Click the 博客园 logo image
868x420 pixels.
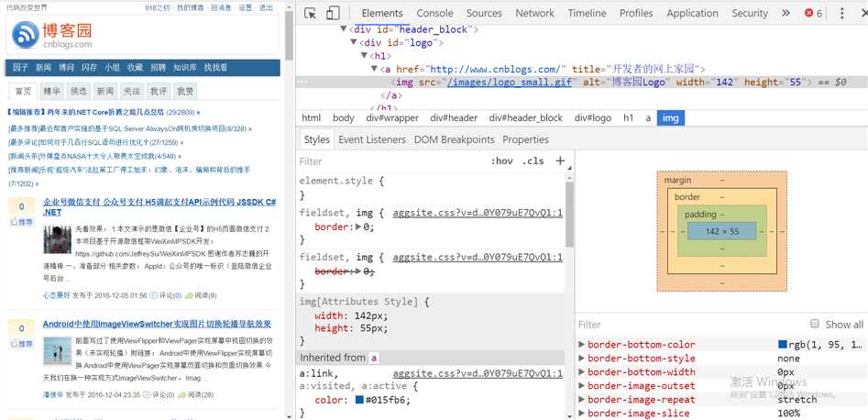pyautogui.click(x=52, y=37)
